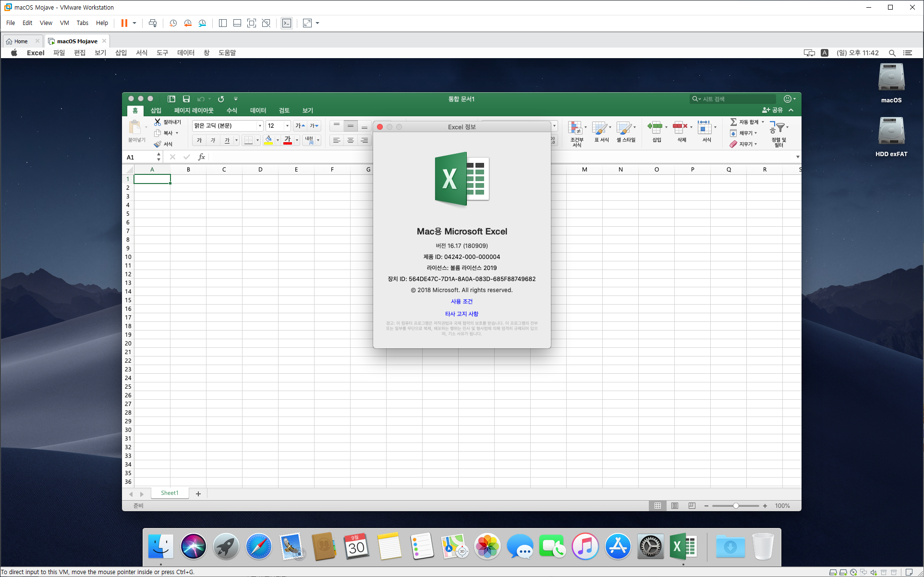Click the AutoSum sigma icon
924x577 pixels.
[x=733, y=122]
